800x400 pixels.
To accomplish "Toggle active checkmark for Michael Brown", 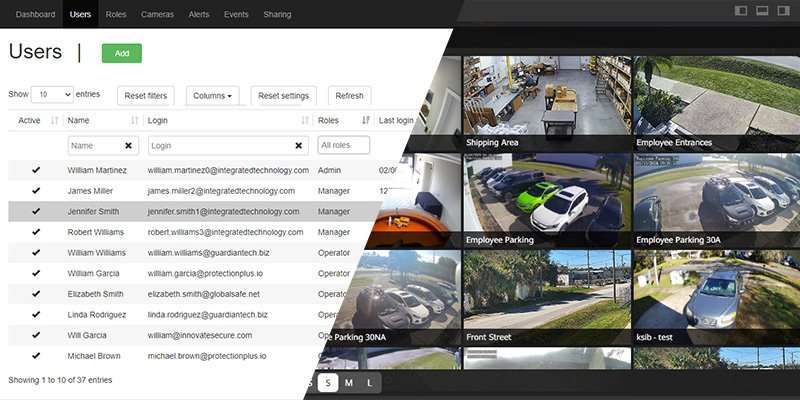I will click(x=36, y=356).
